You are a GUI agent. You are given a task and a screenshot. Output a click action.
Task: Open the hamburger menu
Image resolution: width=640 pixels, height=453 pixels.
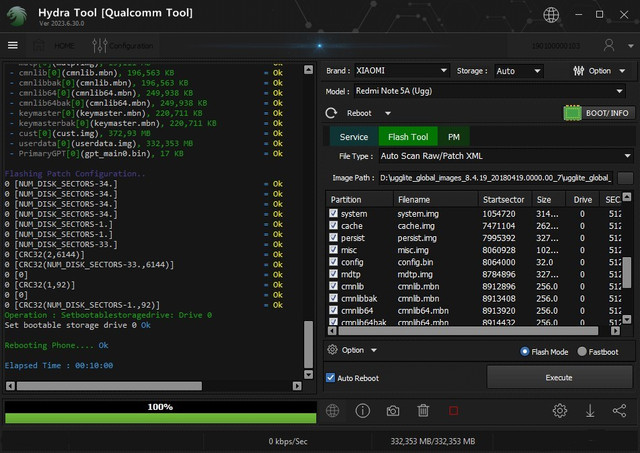[13, 45]
